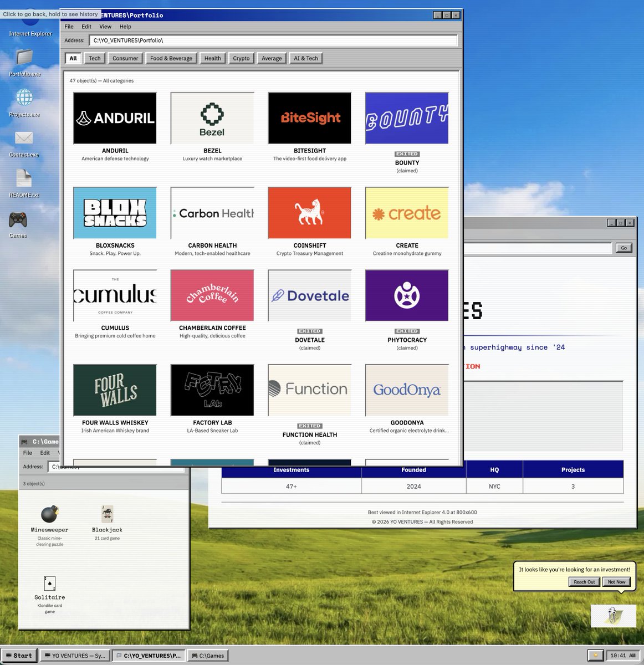Open the Four Walls Whiskey logo tile
The width and height of the screenshot is (644, 665).
[x=115, y=390]
